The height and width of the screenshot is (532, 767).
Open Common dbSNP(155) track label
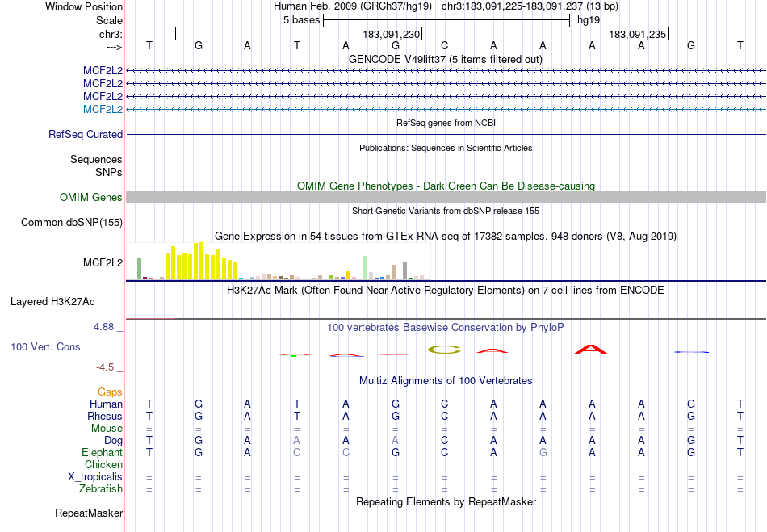[x=72, y=223]
